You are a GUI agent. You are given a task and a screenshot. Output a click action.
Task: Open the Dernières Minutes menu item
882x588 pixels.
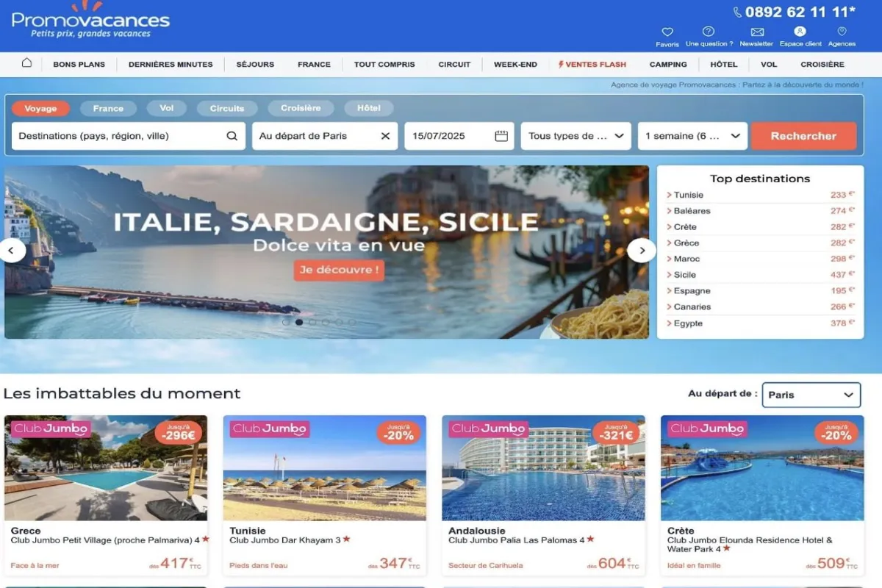pos(171,65)
